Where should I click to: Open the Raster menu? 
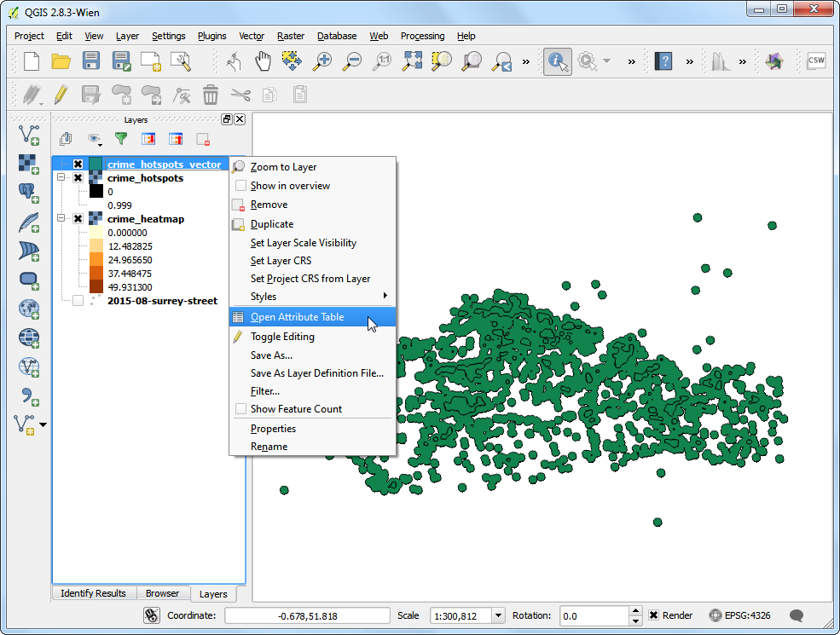click(290, 36)
